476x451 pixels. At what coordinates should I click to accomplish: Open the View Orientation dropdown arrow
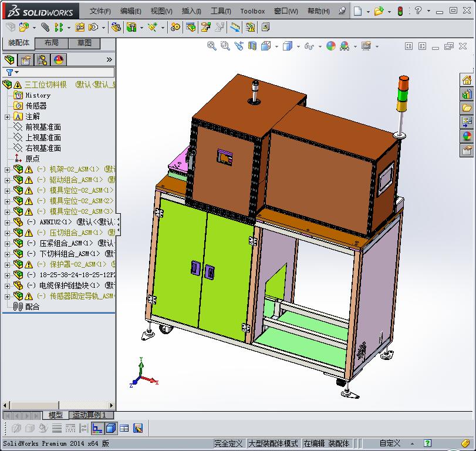(276, 46)
